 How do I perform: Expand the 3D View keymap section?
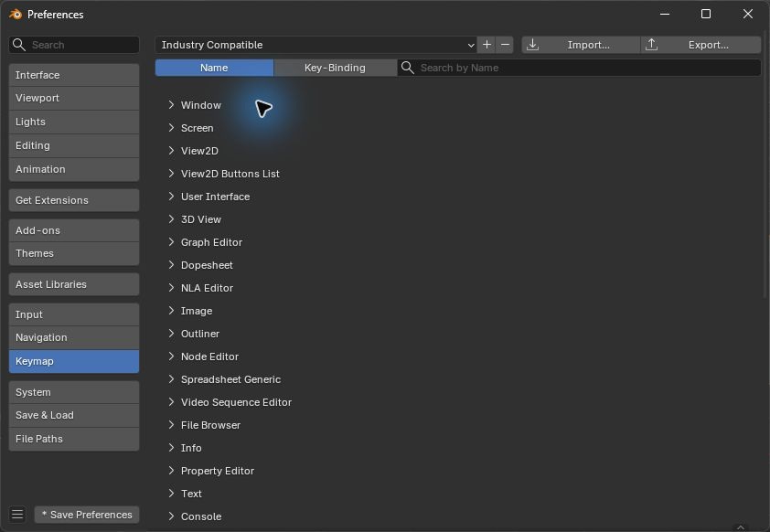point(171,218)
